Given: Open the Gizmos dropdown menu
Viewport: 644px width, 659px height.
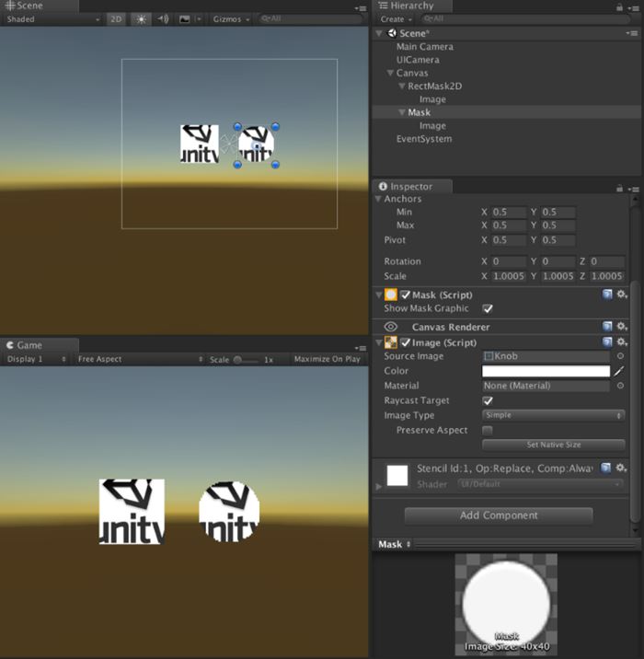Looking at the screenshot, I should 230,18.
